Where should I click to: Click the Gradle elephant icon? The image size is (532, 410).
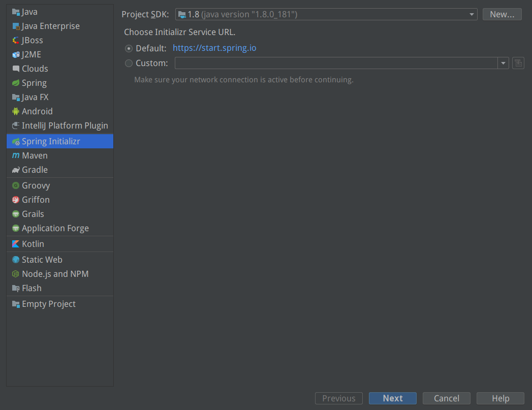click(16, 170)
